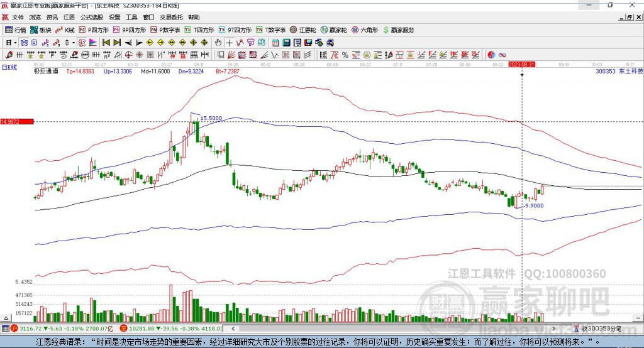Image resolution: width=644 pixels, height=348 pixels.
Task: Open the 文件 menu
Action: point(18,17)
